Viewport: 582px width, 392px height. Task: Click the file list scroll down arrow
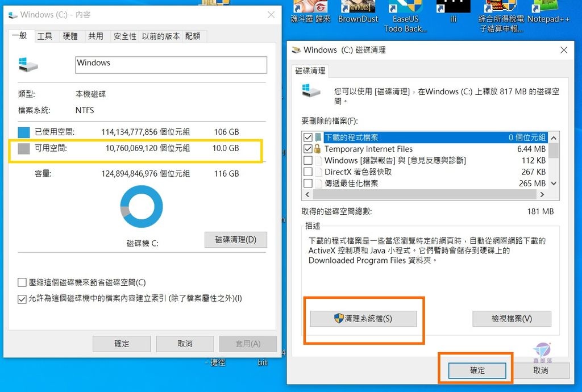[554, 183]
